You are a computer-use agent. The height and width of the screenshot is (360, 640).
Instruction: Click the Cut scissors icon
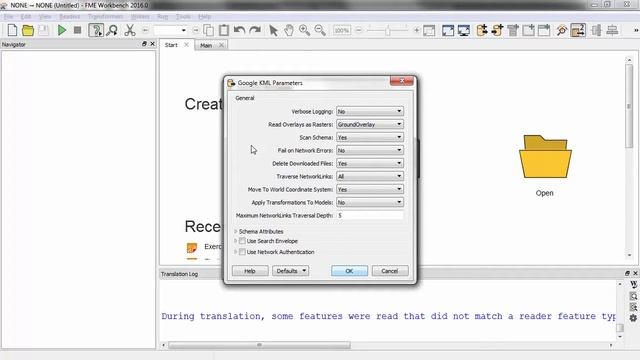tap(130, 30)
